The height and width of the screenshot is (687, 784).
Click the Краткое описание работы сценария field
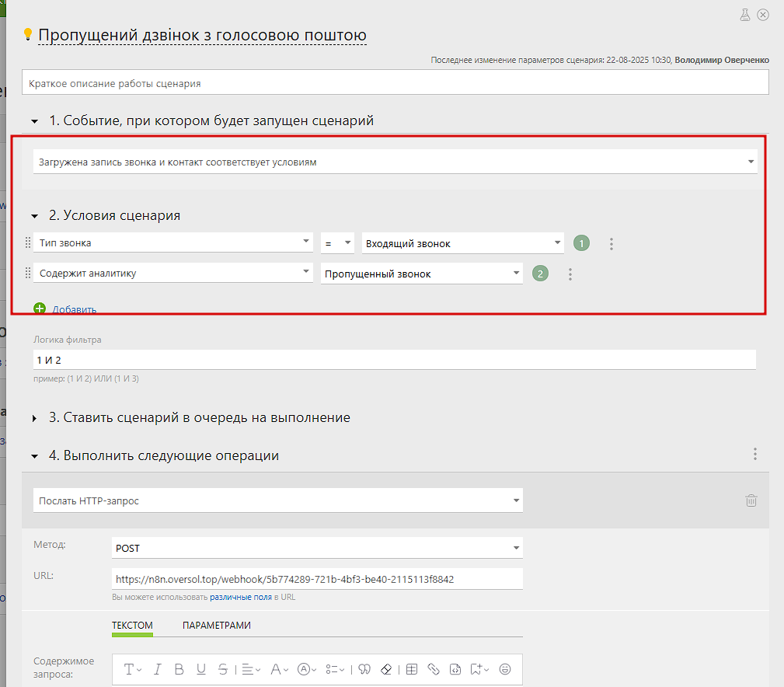click(395, 82)
